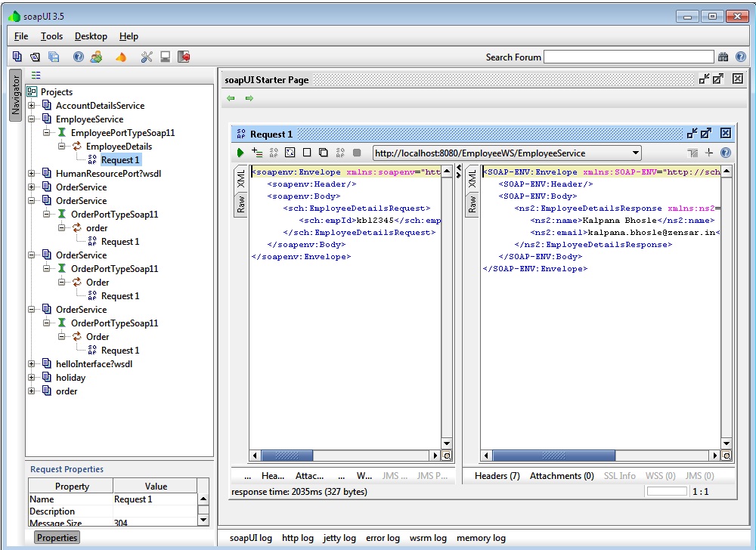Open the online help question mark in main toolbar

coord(79,57)
